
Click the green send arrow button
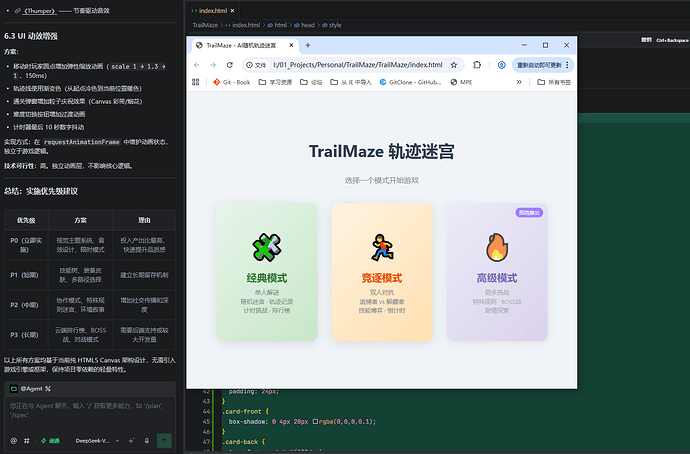pyautogui.click(x=164, y=440)
